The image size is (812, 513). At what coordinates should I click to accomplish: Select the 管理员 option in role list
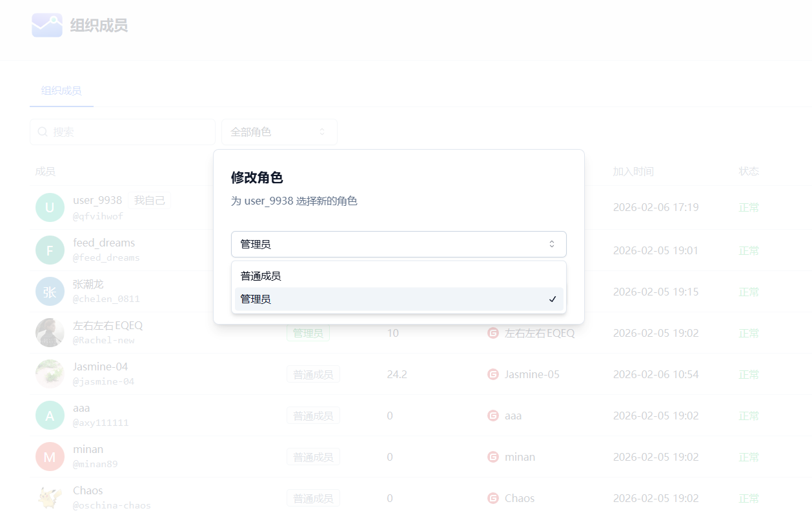point(398,299)
